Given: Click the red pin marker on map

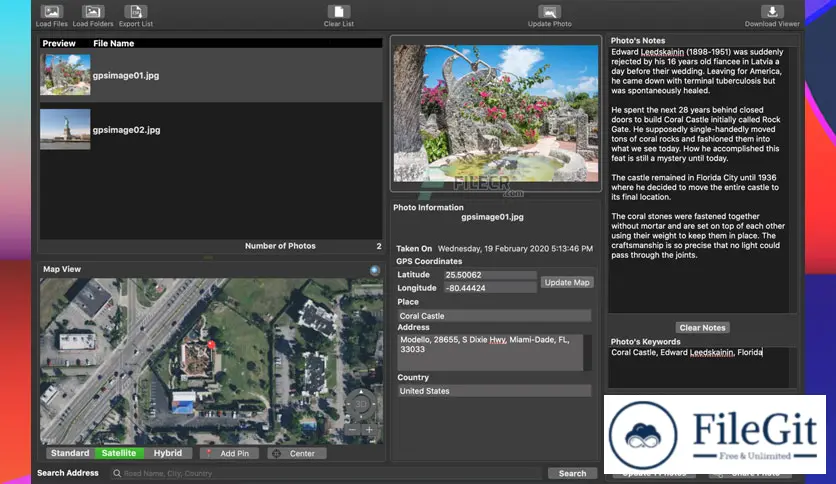Looking at the screenshot, I should click(x=212, y=345).
